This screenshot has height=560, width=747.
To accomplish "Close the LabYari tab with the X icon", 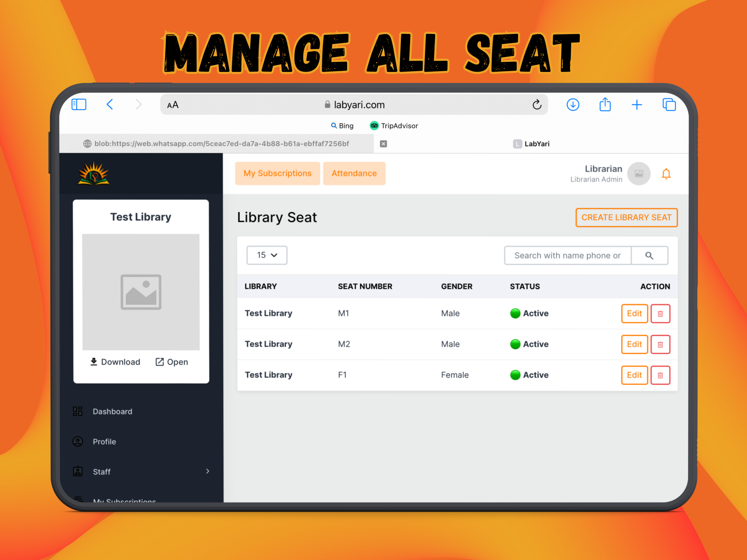I will coord(383,144).
